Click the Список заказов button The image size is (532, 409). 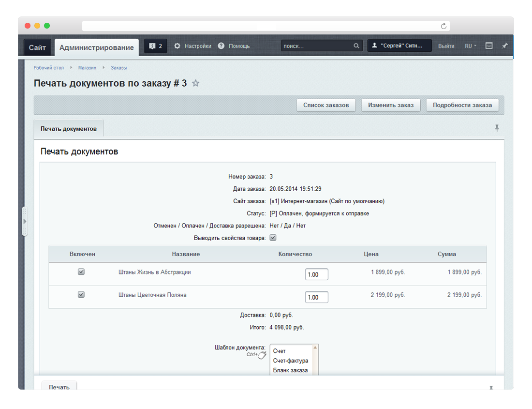(x=326, y=105)
